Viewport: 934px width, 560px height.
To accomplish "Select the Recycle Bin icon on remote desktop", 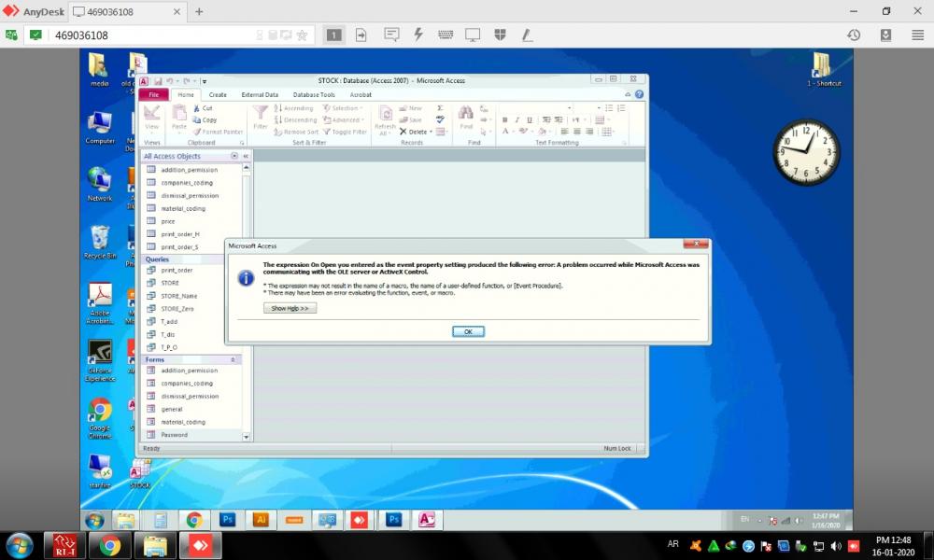I will click(100, 243).
